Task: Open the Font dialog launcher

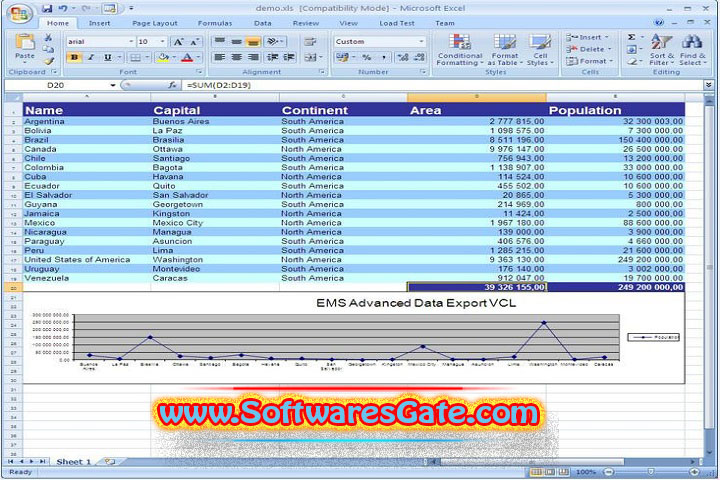Action: click(199, 72)
